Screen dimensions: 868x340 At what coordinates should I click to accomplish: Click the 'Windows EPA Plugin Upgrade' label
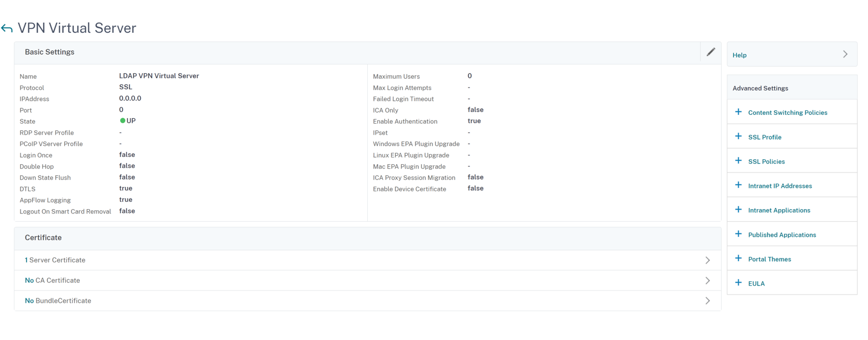(x=417, y=144)
